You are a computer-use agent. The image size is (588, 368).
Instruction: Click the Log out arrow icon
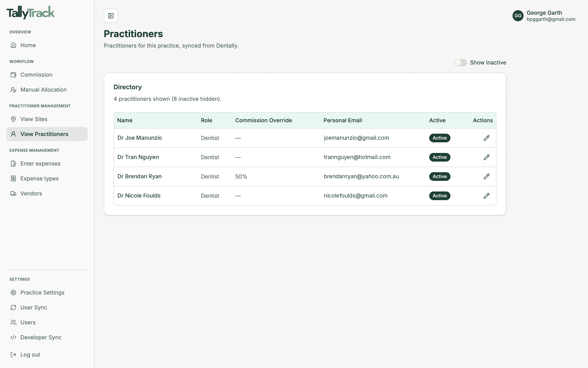point(13,355)
